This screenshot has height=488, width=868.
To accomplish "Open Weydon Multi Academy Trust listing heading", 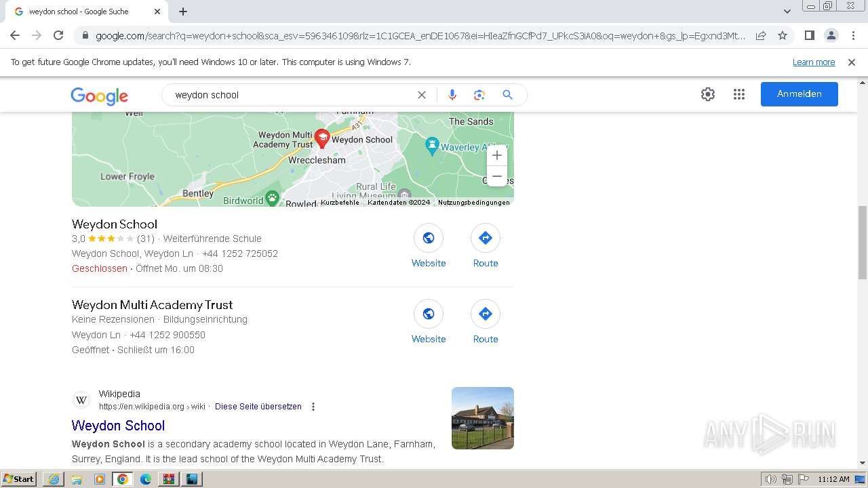I will [153, 305].
